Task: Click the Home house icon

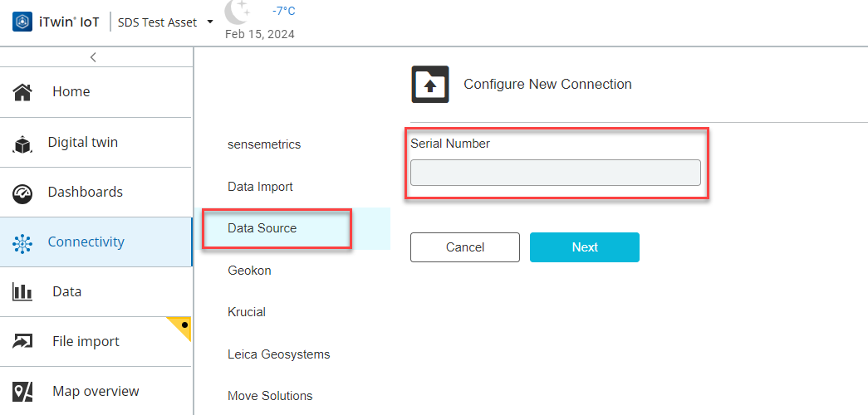Action: [22, 92]
